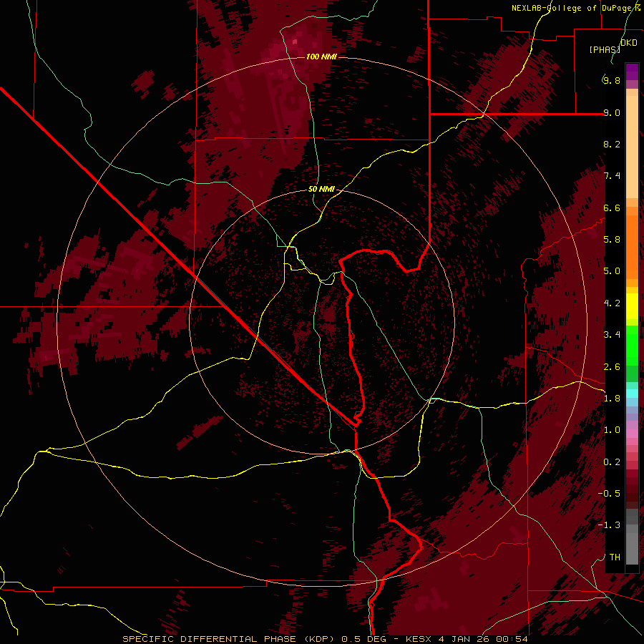Click the "5.8" legend value
This screenshot has height=644, width=644.
612,240
